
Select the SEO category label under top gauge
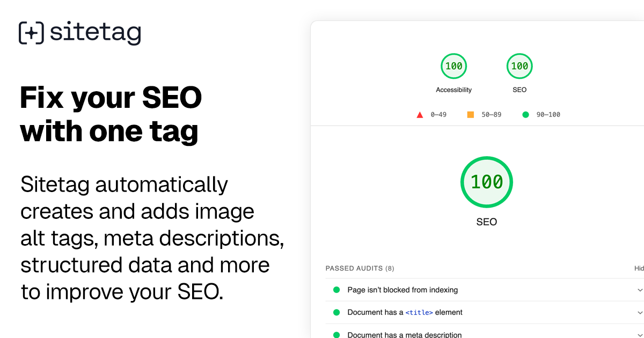coord(519,90)
